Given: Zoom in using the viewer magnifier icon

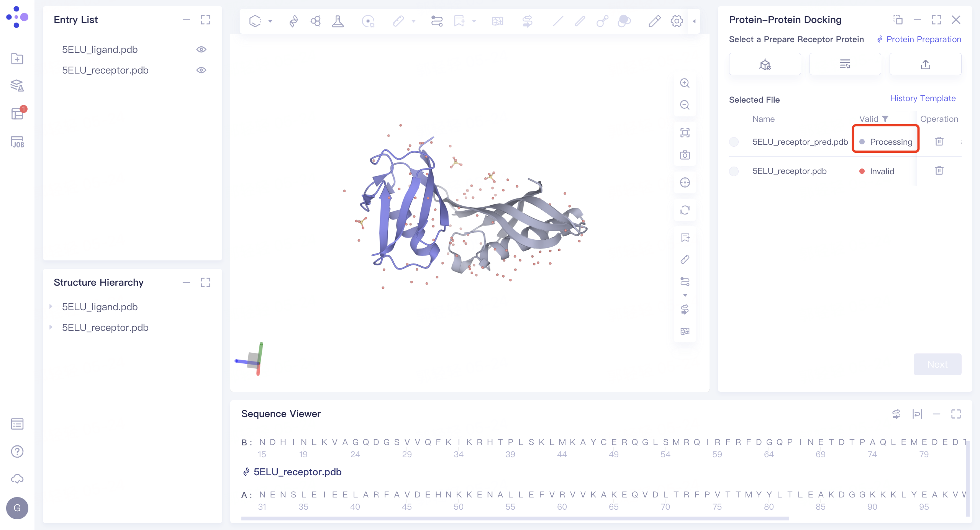Looking at the screenshot, I should 685,83.
